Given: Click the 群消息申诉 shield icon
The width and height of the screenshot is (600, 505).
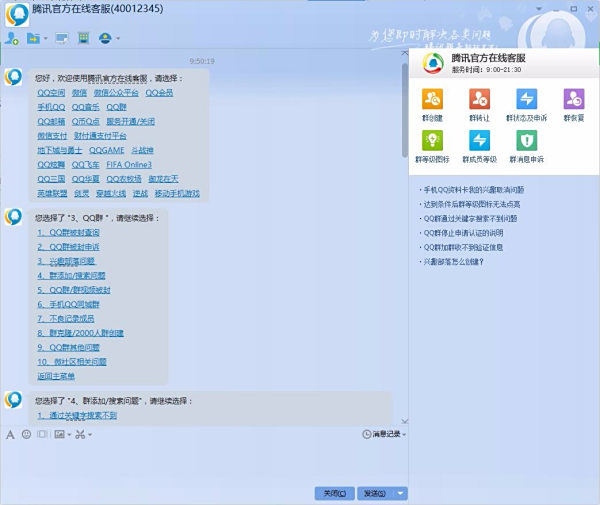Looking at the screenshot, I should (527, 140).
